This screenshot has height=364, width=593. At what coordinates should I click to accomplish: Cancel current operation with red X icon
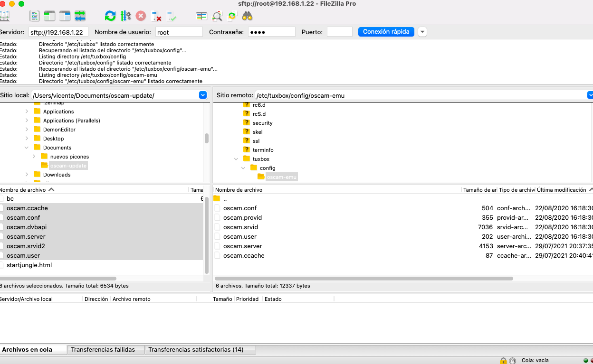click(x=141, y=16)
